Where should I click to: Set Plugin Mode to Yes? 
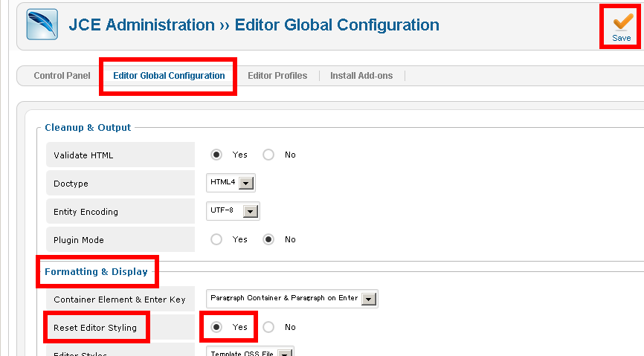[x=216, y=239]
